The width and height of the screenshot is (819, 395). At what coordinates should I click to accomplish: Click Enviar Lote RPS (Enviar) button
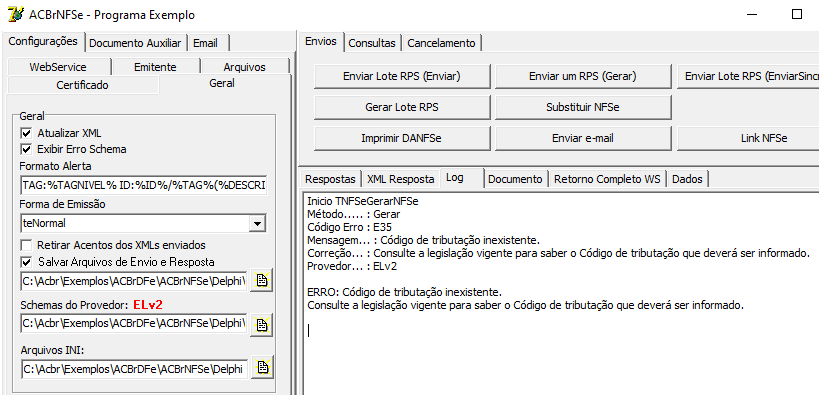pyautogui.click(x=402, y=76)
